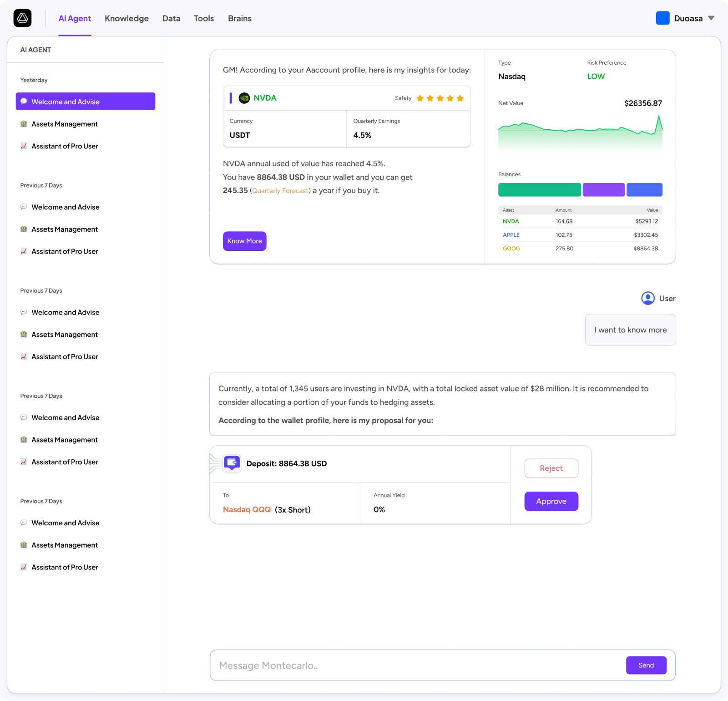
Task: Click the 4.5% Quarterly Earnings value
Action: pyautogui.click(x=362, y=135)
